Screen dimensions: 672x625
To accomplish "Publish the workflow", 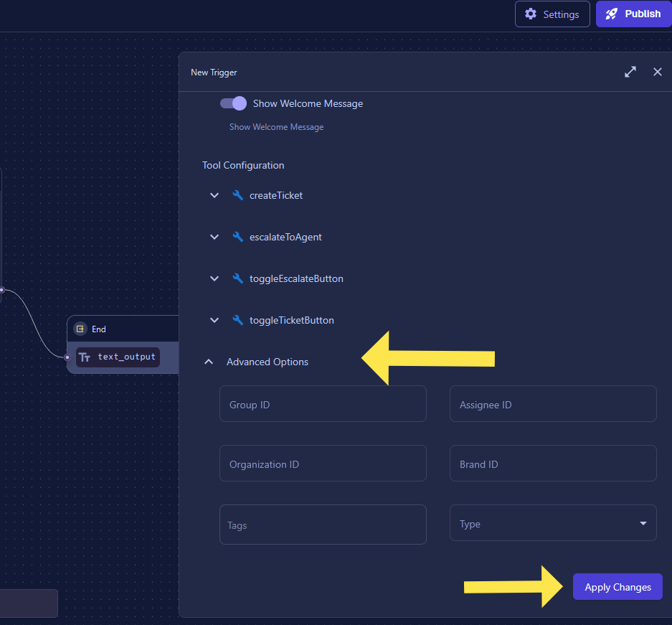I will [x=633, y=14].
